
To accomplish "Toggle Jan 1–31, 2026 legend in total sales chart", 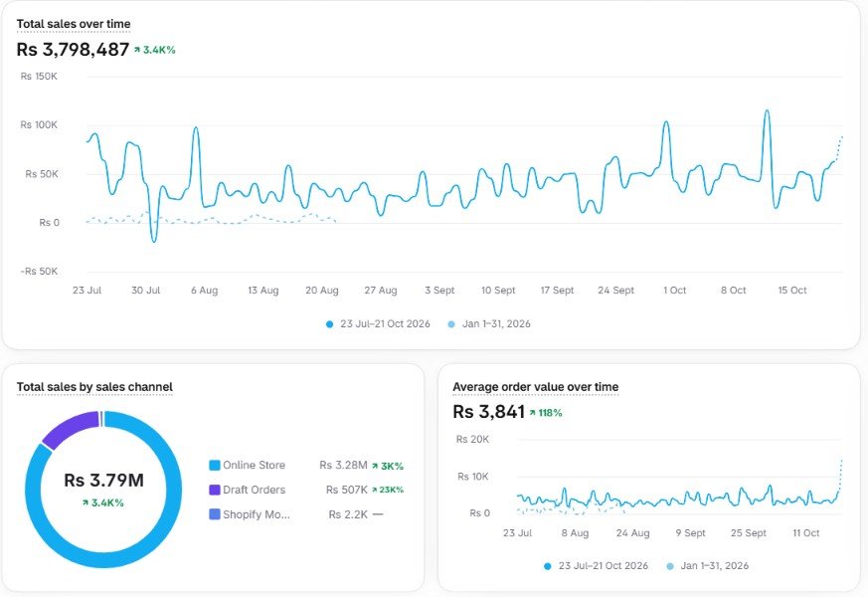I will 489,324.
